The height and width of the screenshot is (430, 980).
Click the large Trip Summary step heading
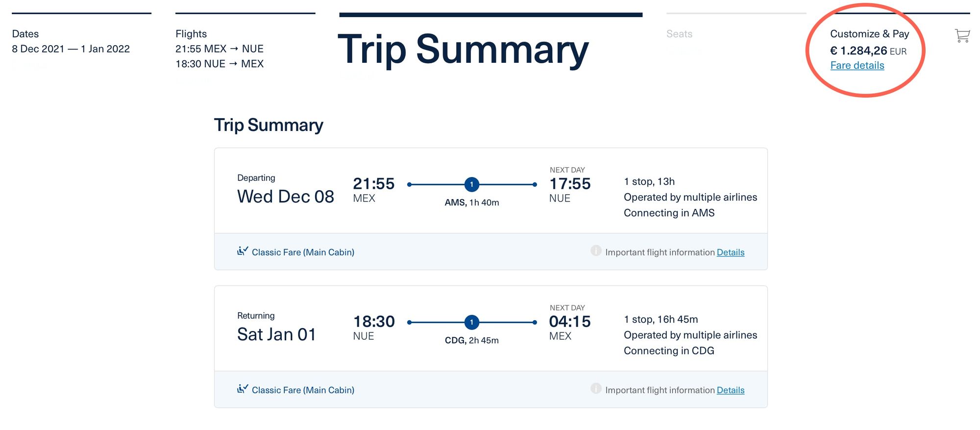click(463, 49)
